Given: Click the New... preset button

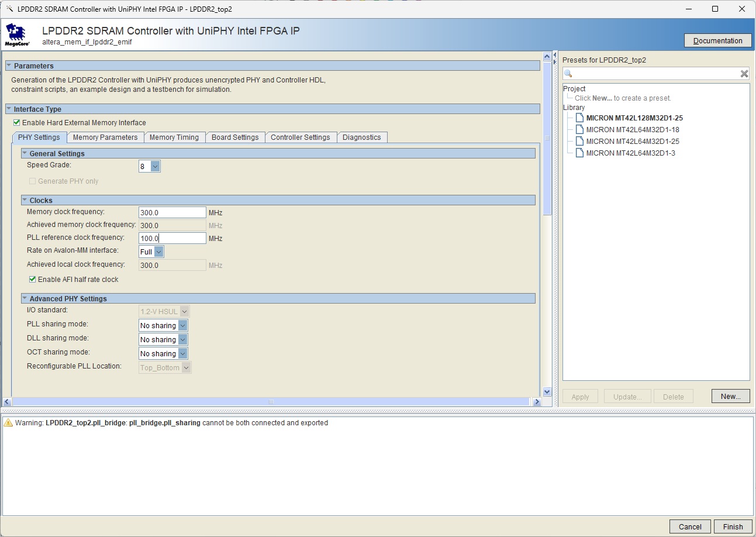Looking at the screenshot, I should (731, 397).
